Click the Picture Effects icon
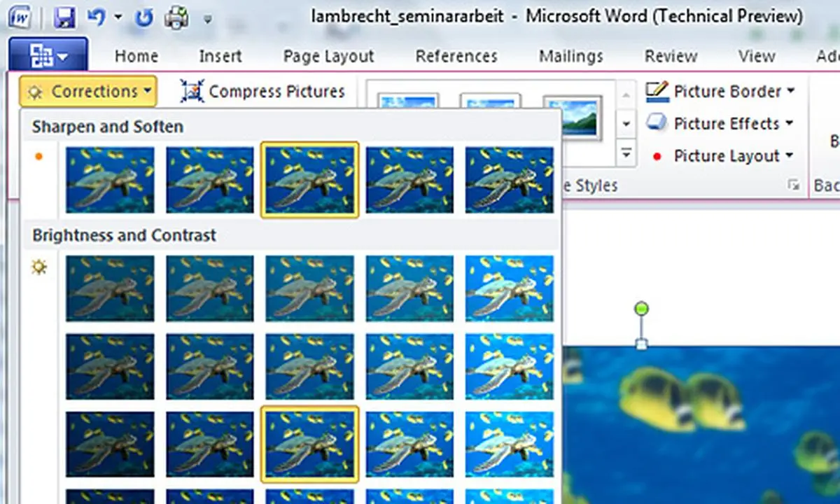The width and height of the screenshot is (840, 504). pyautogui.click(x=657, y=123)
